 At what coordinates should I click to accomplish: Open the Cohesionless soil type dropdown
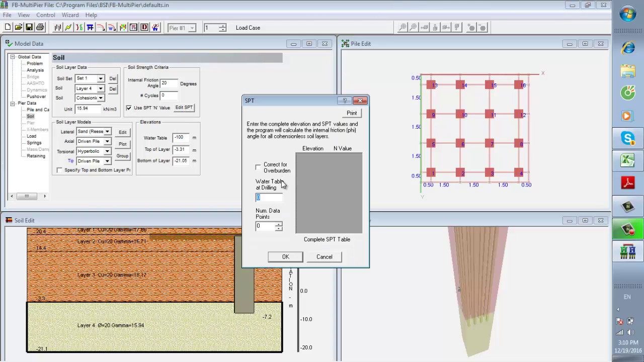tap(101, 98)
